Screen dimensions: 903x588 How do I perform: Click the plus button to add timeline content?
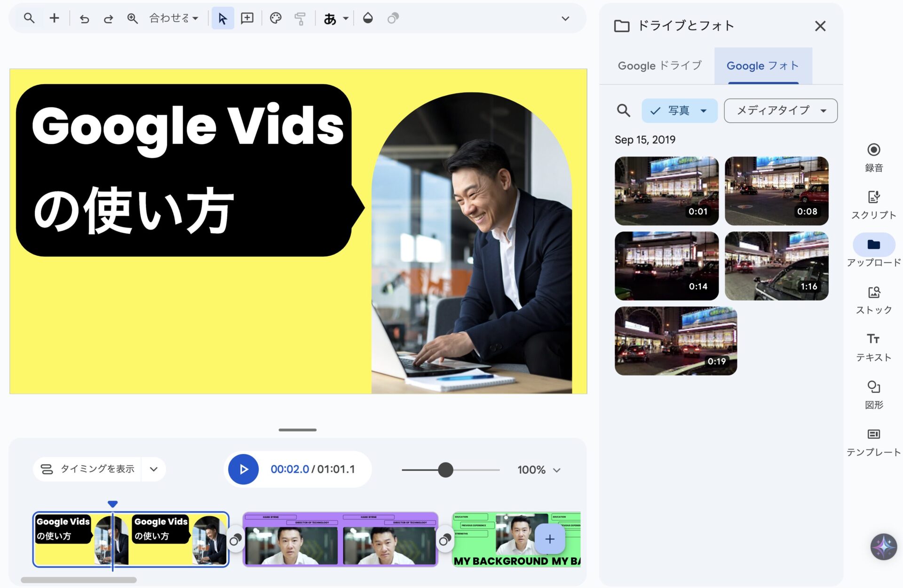pos(549,539)
